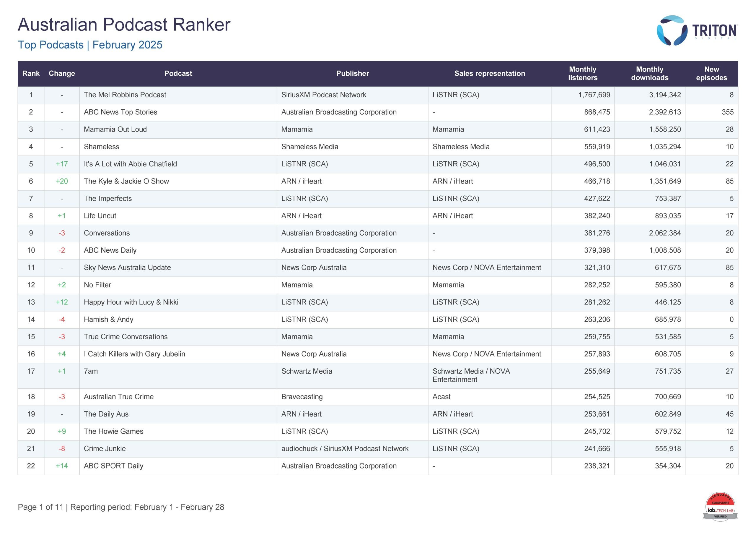Click the New episodes column header
Screen dimensions: 756x535
(711, 74)
